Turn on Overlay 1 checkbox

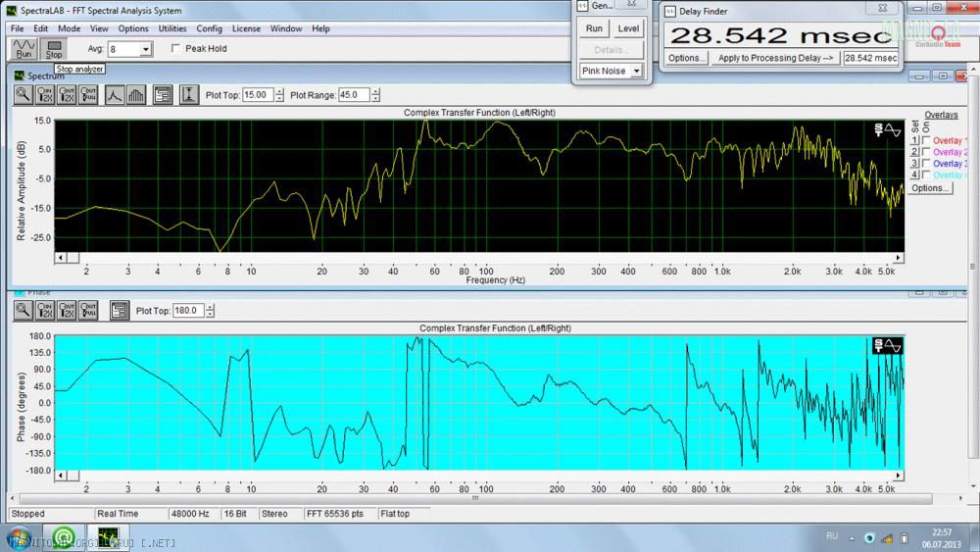pyautogui.click(x=926, y=140)
